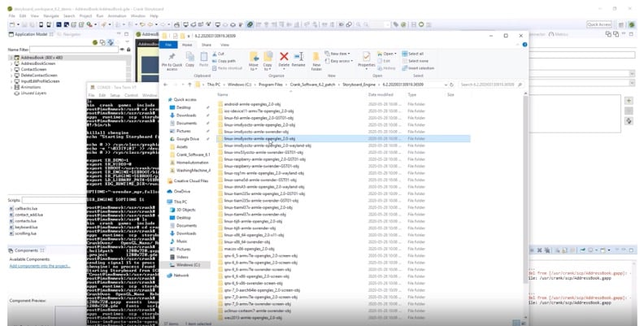Image resolution: width=644 pixels, height=326 pixels.
Task: Open the Setup menu in Tera Term
Action: pos(115,95)
